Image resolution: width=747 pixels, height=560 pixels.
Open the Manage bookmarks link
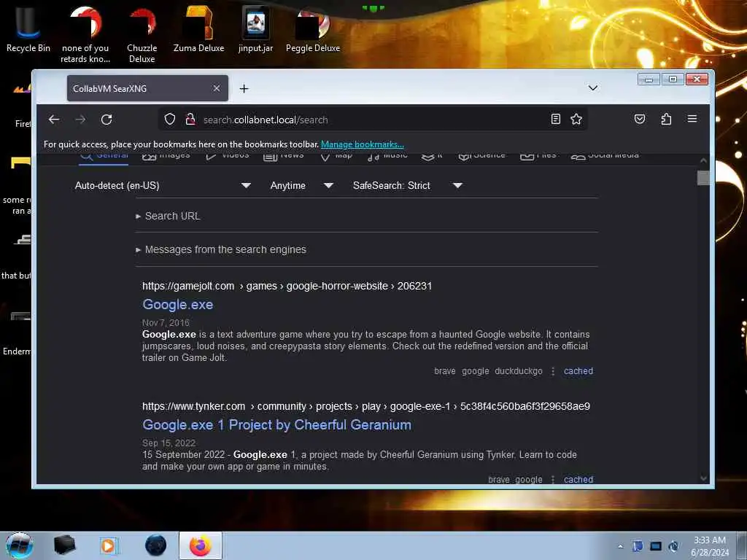tap(362, 144)
